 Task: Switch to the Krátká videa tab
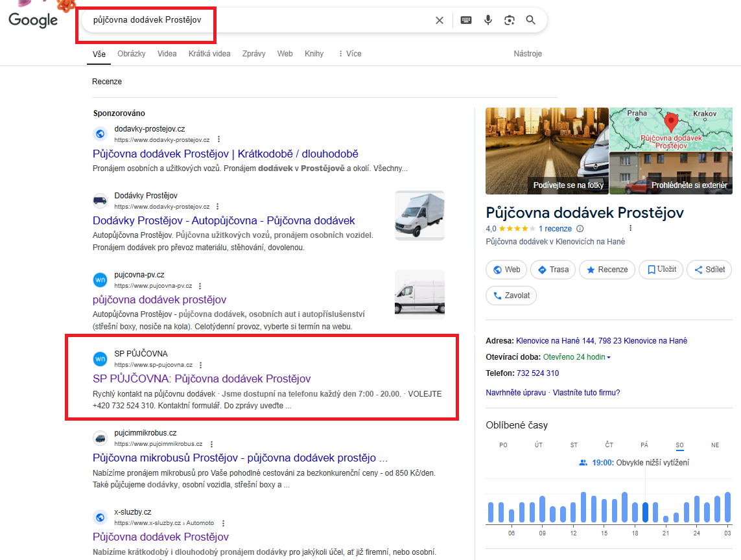coord(209,54)
